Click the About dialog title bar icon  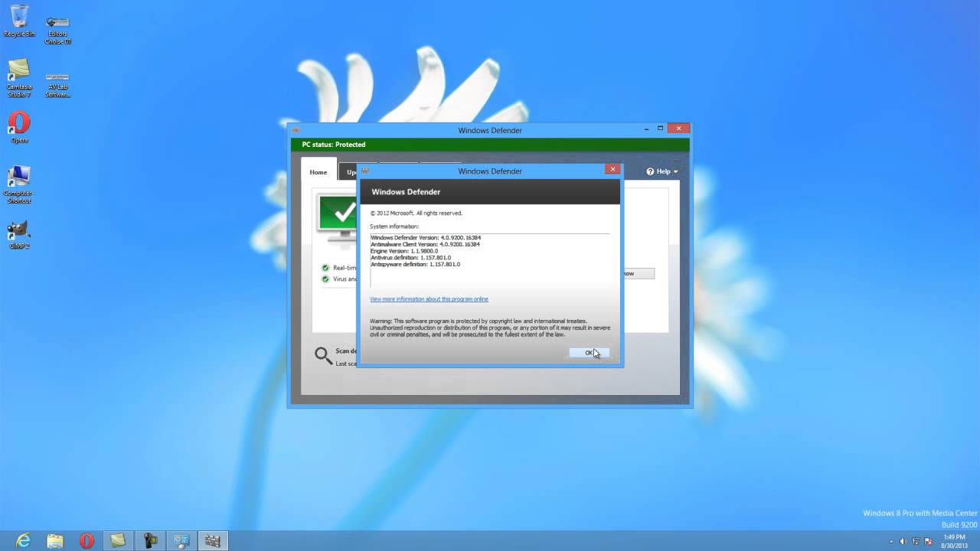tap(365, 171)
